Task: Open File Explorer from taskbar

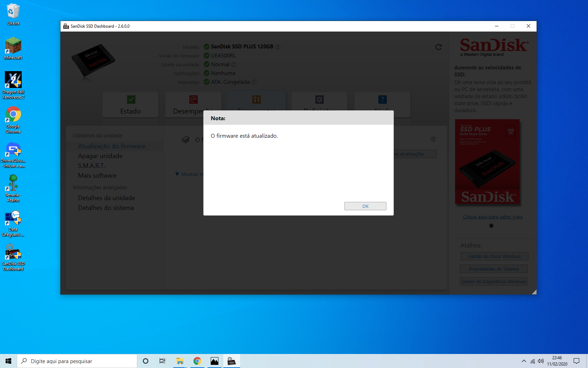Action: point(180,361)
